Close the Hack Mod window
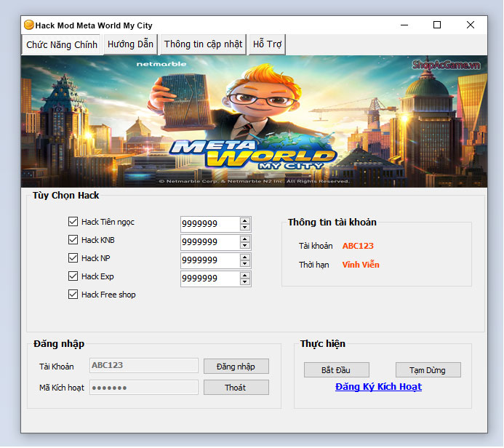 [x=471, y=25]
